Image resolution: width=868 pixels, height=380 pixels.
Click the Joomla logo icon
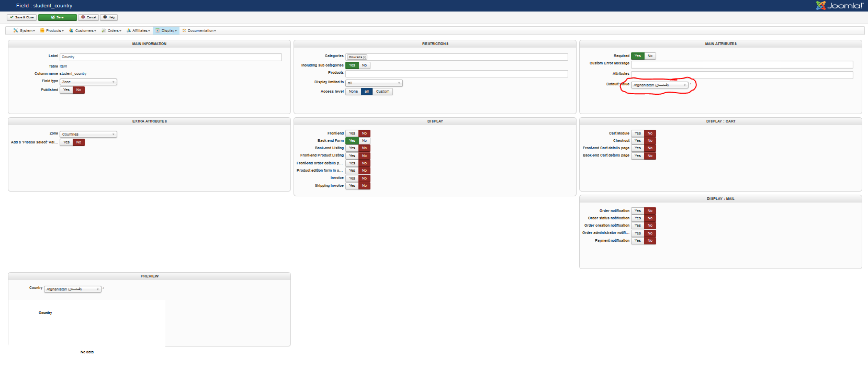[x=820, y=5]
